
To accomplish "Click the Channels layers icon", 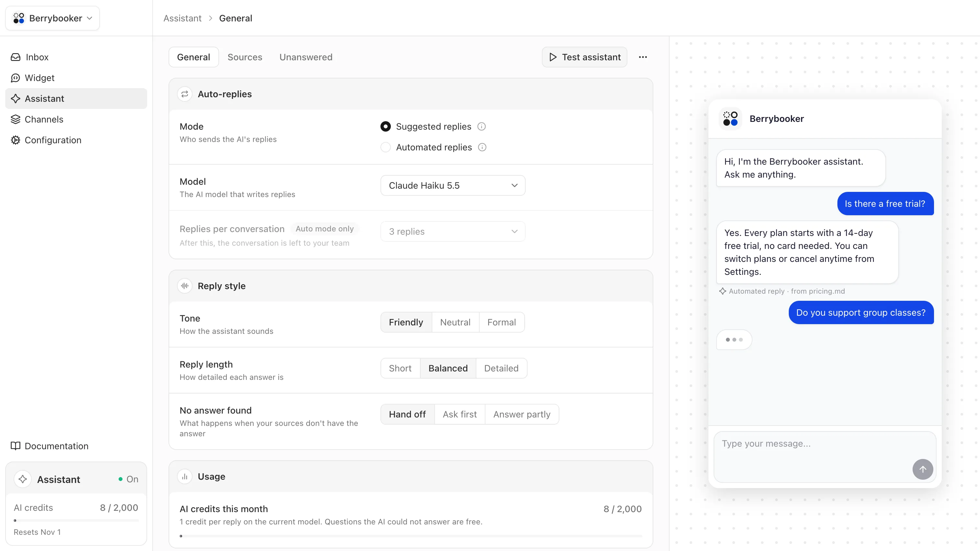I will coord(16,120).
